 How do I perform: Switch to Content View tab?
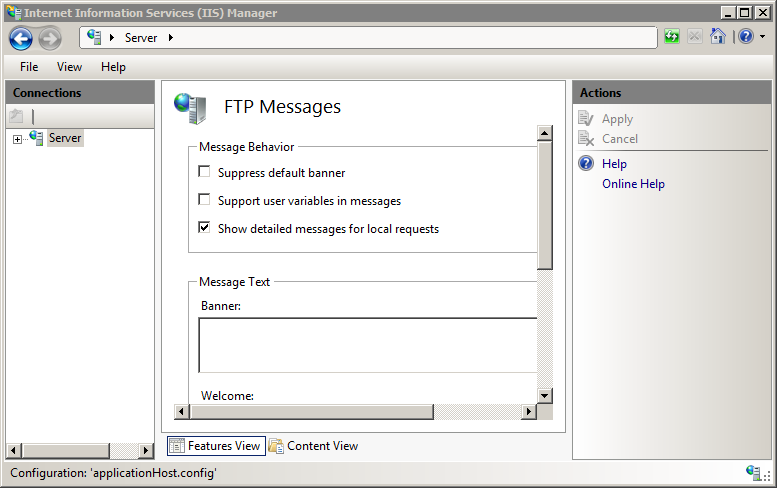pos(313,446)
